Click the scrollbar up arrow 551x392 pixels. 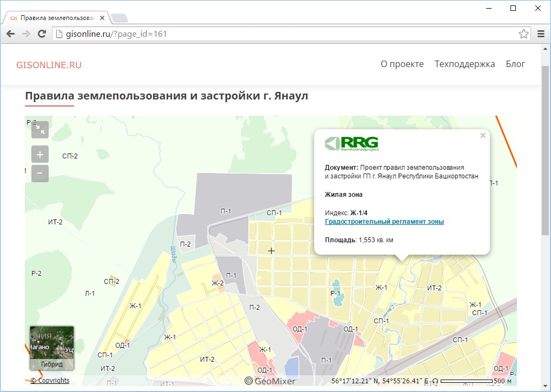[x=546, y=49]
